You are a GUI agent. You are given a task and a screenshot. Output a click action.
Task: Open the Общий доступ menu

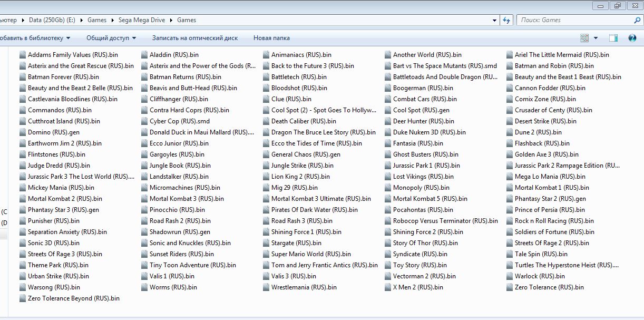coord(111,38)
